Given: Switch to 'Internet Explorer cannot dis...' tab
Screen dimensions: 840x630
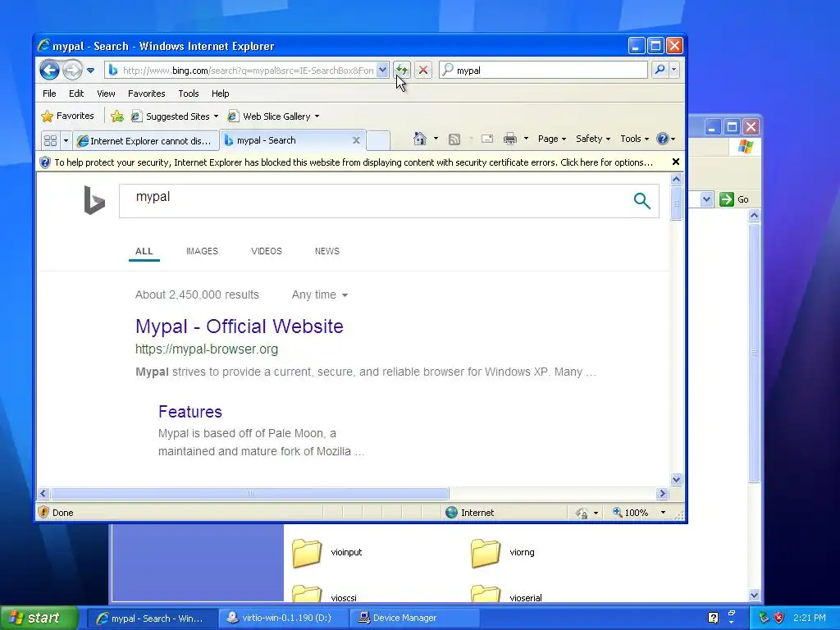Looking at the screenshot, I should [x=146, y=140].
